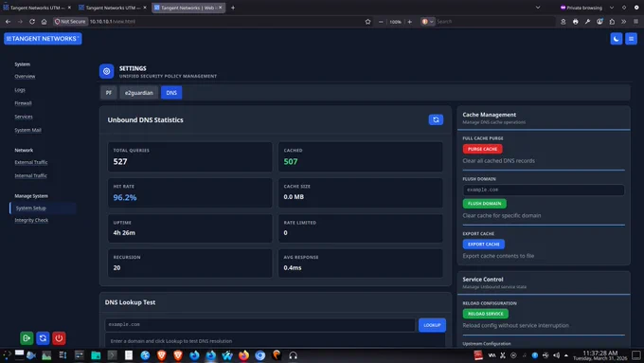Select the DNS settings tab
Image resolution: width=644 pixels, height=363 pixels.
[x=171, y=93]
